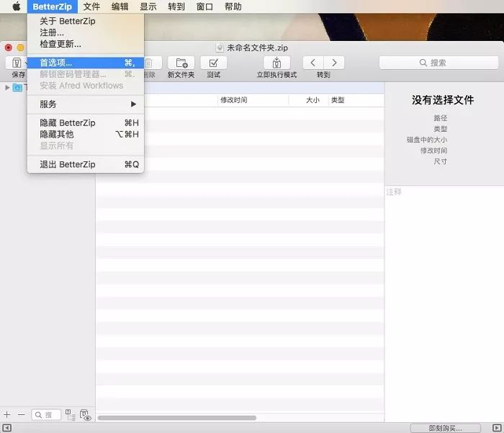Click the 测试 test archive icon
This screenshot has width=504, height=433.
(x=213, y=63)
